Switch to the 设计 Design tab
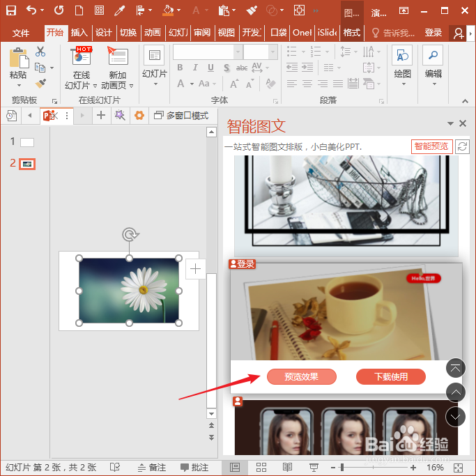 [104, 33]
